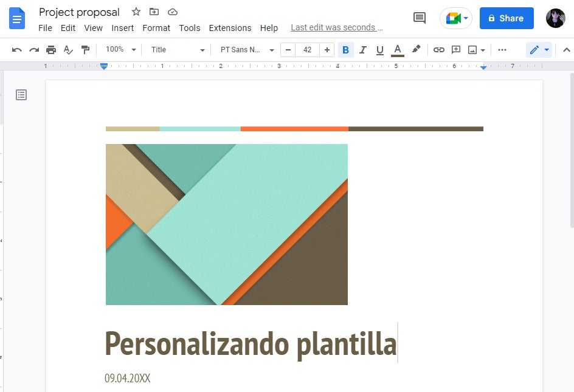This screenshot has height=392, width=574.
Task: Click the font size 42 field
Action: coord(308,50)
